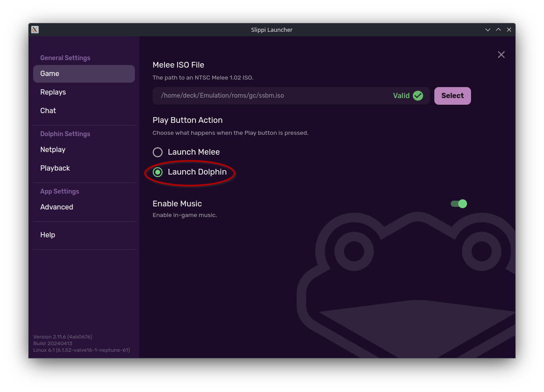Open the Help section

point(84,235)
